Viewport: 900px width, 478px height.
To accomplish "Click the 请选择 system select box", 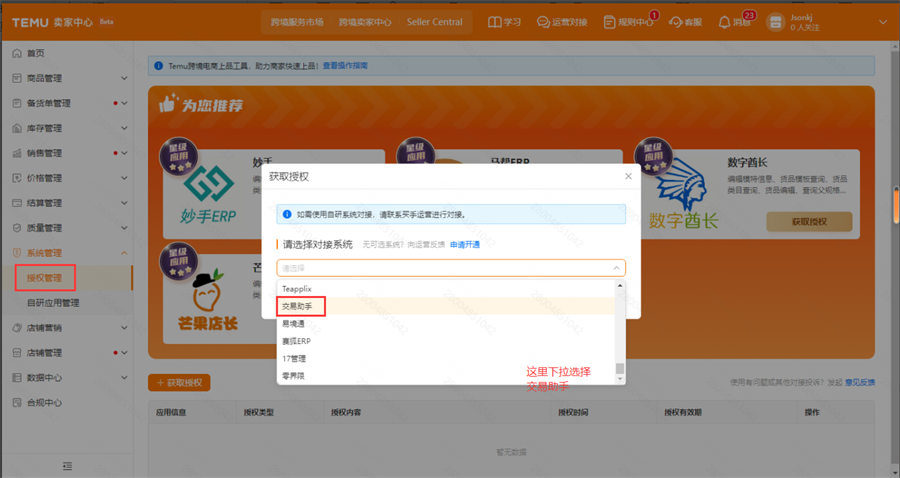I will (451, 268).
